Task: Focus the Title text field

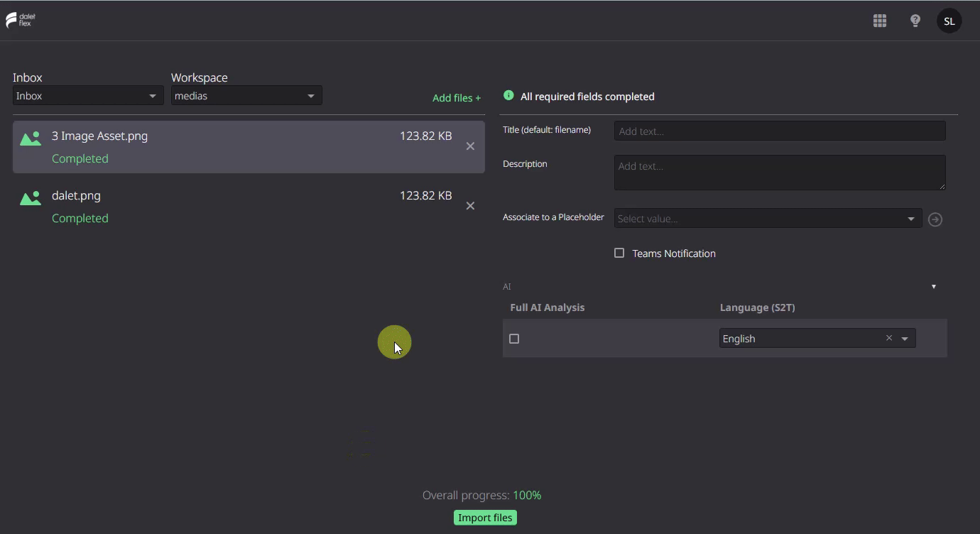Action: [780, 131]
